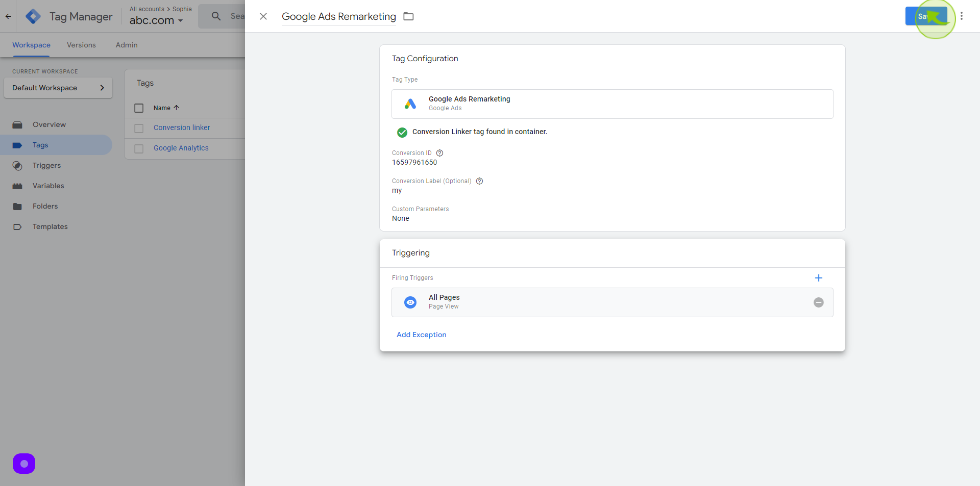
Task: Open the Conversion linker tag link
Action: [182, 127]
